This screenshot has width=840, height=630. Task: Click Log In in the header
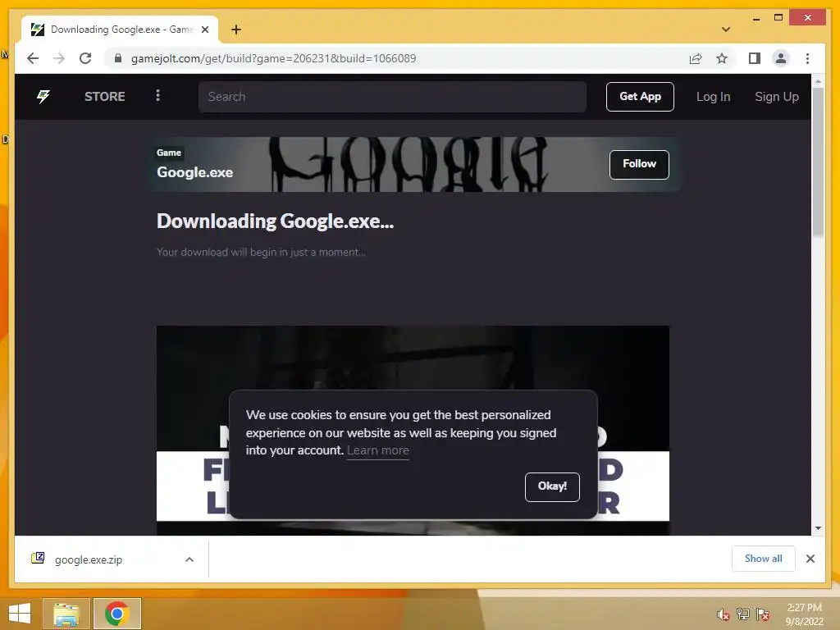(x=713, y=97)
